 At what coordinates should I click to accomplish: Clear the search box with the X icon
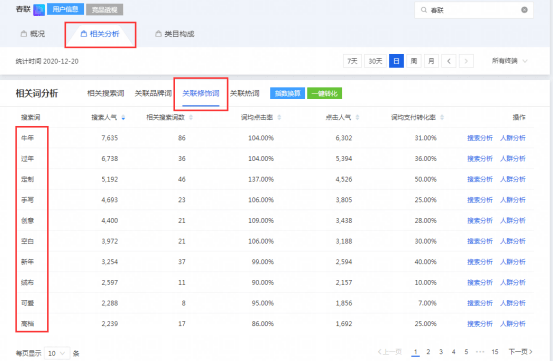pyautogui.click(x=524, y=10)
